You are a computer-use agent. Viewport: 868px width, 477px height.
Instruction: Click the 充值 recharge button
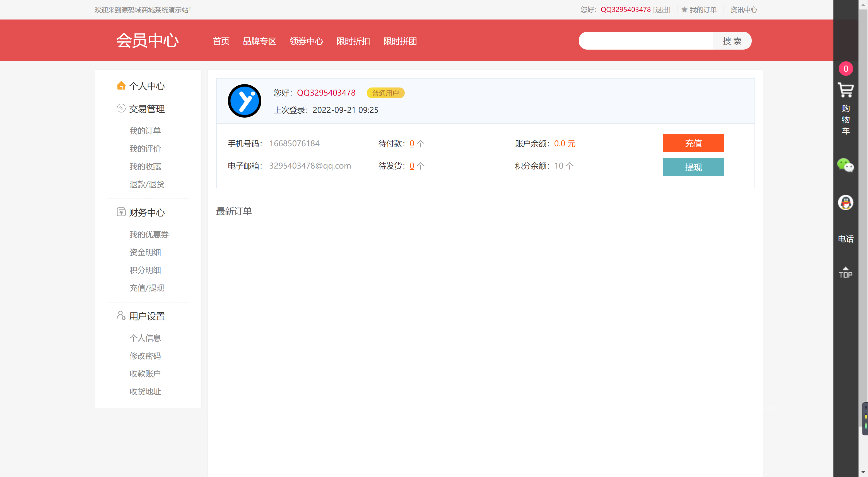pos(693,143)
